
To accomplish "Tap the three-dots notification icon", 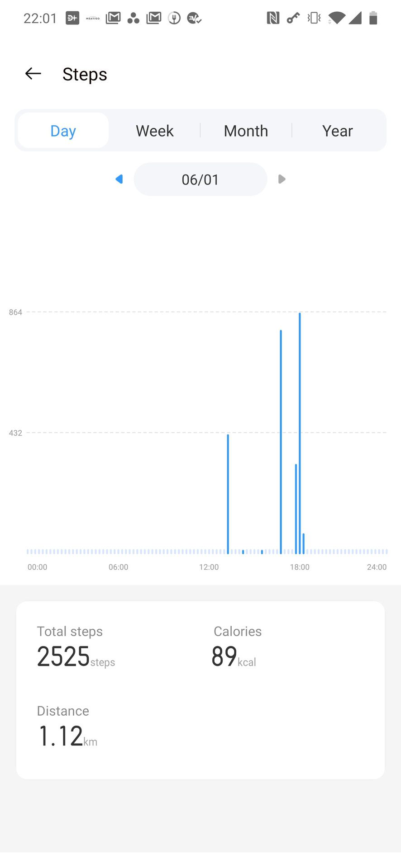I will click(x=133, y=18).
